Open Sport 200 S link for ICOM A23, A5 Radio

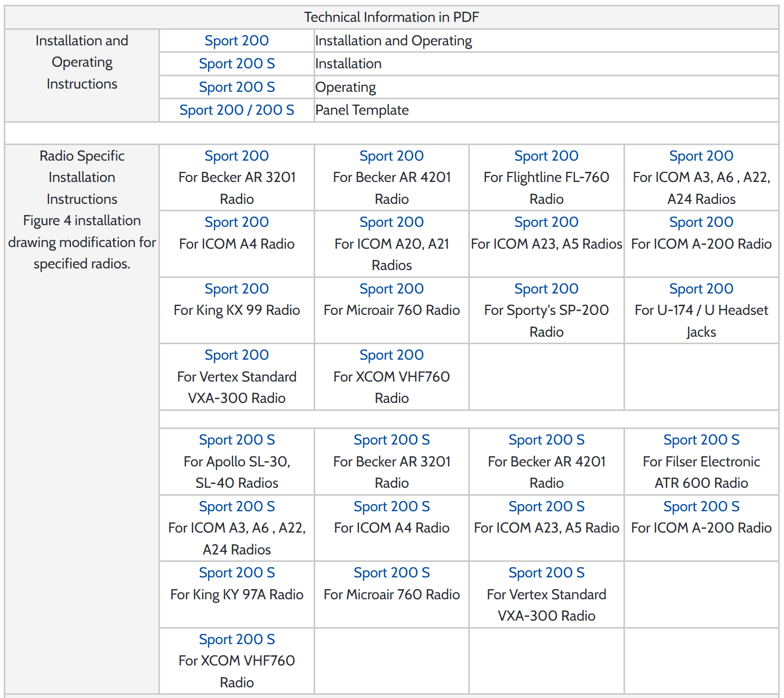546,506
